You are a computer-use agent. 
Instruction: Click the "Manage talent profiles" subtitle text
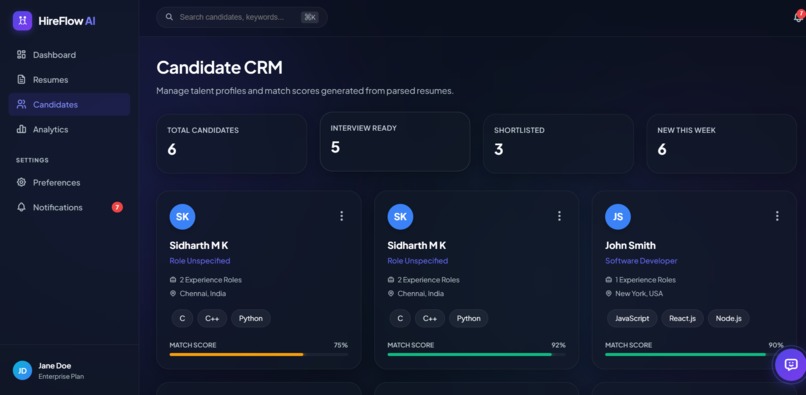point(305,91)
